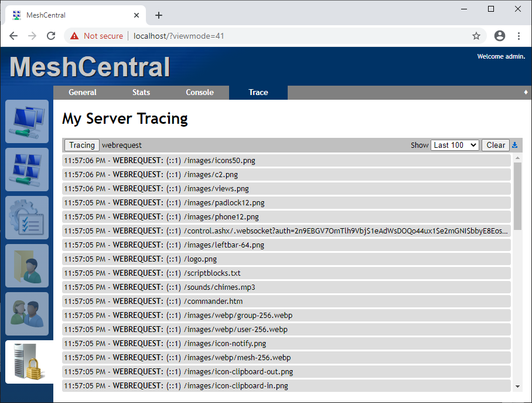
Task: Toggle the webrequest tracing category
Action: coord(121,145)
